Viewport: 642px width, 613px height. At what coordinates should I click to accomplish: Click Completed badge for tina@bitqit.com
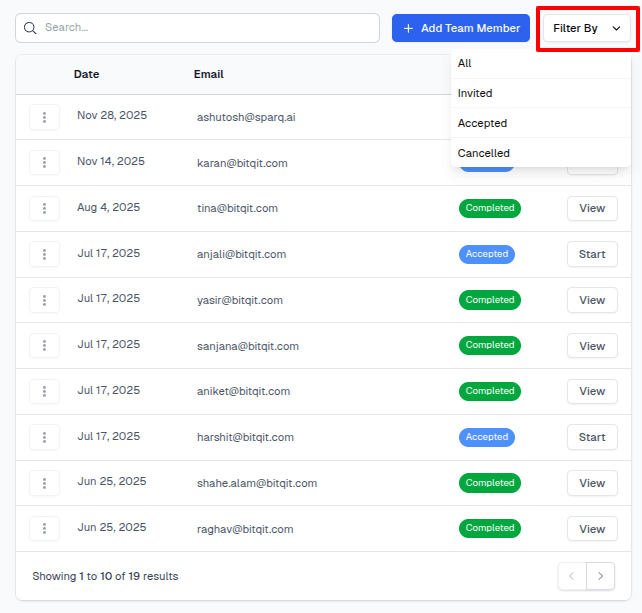pos(490,208)
